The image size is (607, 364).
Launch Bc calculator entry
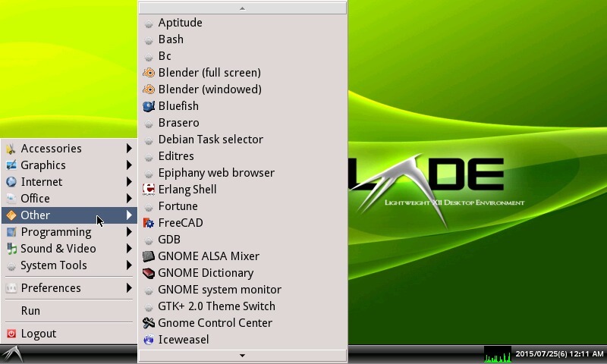pyautogui.click(x=242, y=56)
